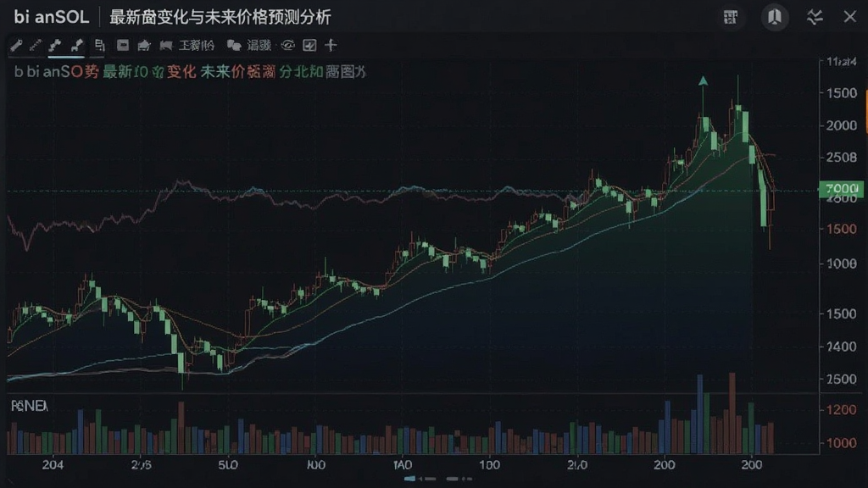868x488 pixels.
Task: Click the underlined drawing tool icon
Action: tap(55, 46)
